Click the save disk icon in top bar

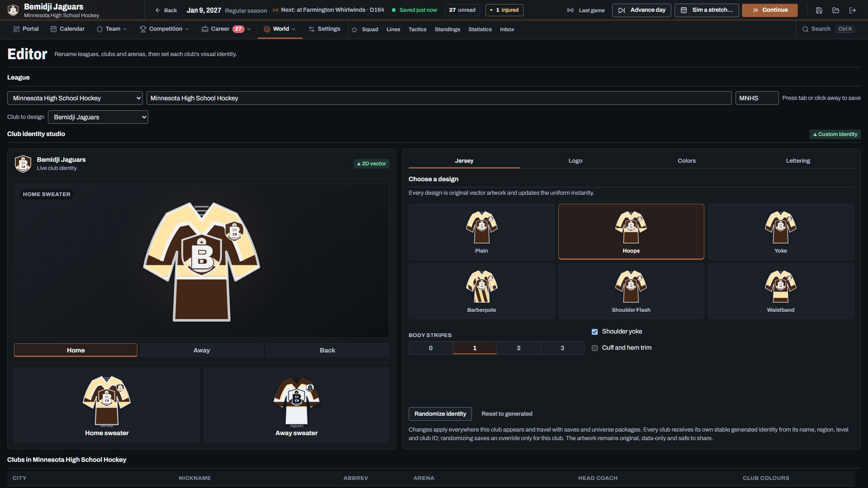[x=819, y=10]
